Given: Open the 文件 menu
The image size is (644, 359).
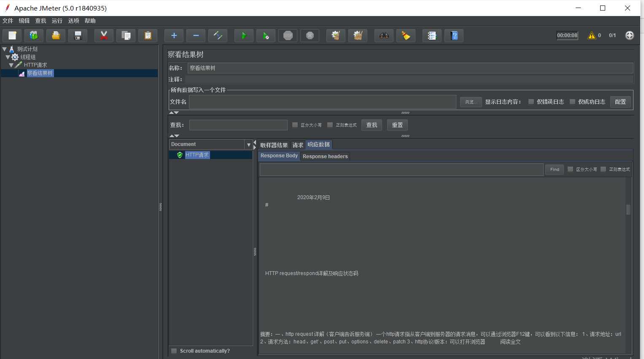Looking at the screenshot, I should coord(8,21).
